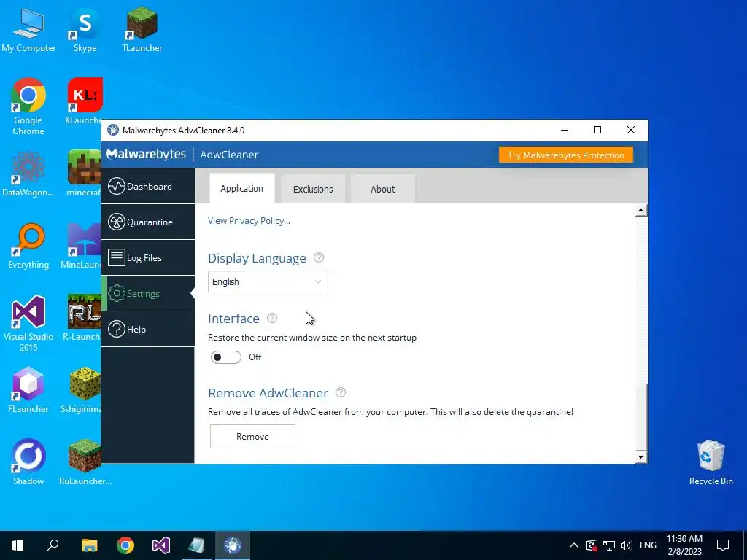This screenshot has height=560, width=747.
Task: Click the help icon beside Display Language
Action: [x=319, y=257]
